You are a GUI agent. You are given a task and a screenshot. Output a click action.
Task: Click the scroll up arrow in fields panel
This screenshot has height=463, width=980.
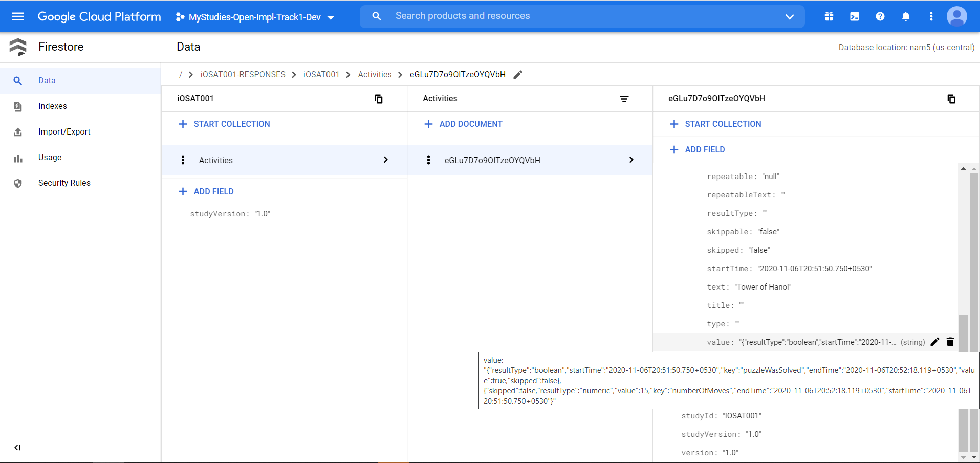(963, 168)
